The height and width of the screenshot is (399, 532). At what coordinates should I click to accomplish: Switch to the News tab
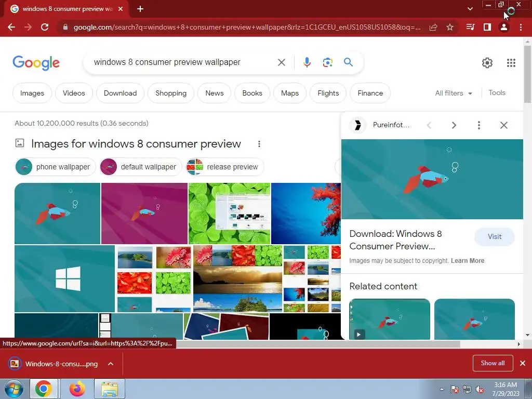[x=215, y=93]
